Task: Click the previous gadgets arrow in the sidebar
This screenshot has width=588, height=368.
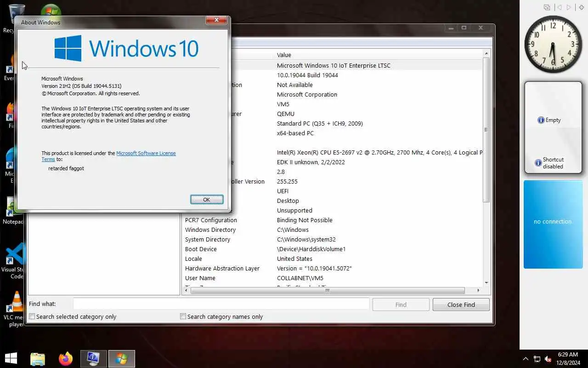Action: (559, 7)
